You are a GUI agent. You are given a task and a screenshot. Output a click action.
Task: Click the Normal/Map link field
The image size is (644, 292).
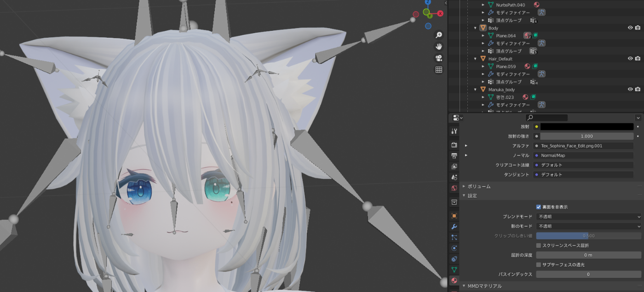coord(583,155)
